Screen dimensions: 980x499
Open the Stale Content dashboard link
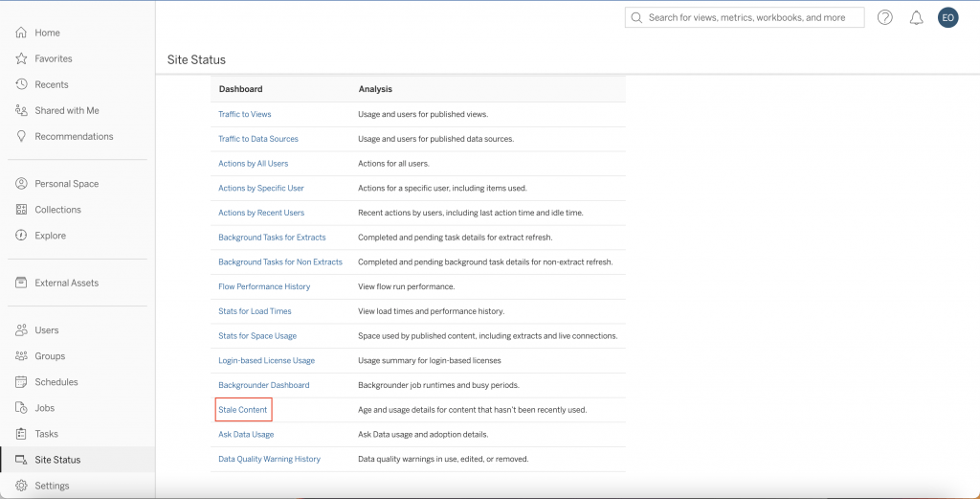pyautogui.click(x=243, y=410)
